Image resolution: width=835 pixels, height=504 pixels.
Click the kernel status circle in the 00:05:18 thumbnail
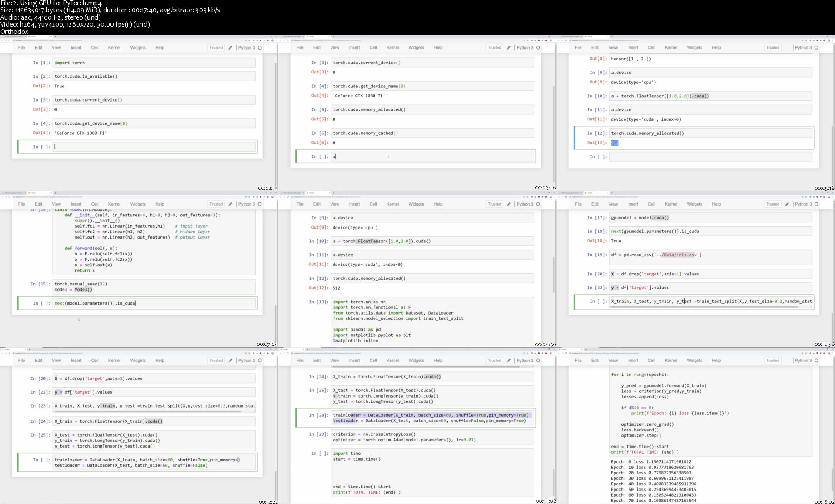(816, 48)
